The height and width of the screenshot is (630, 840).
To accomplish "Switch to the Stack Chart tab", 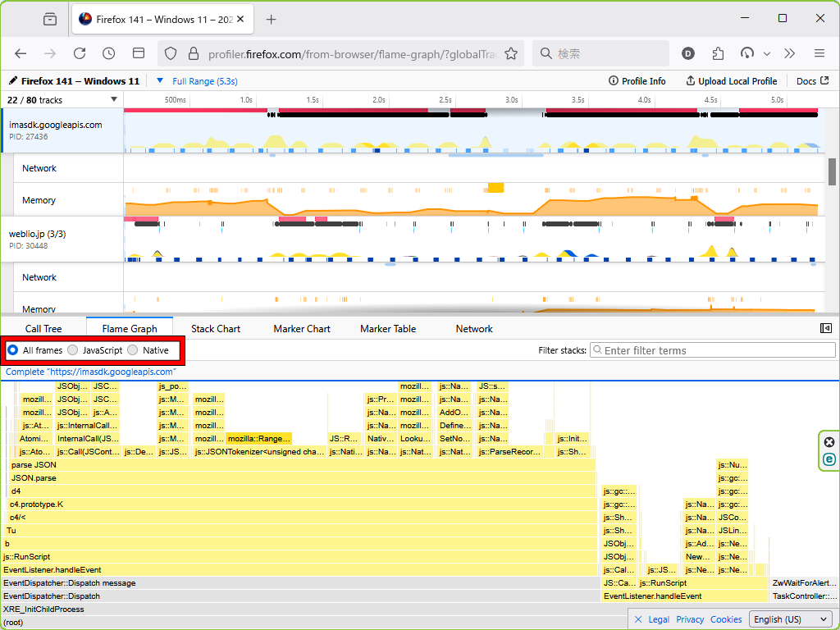I will click(216, 329).
